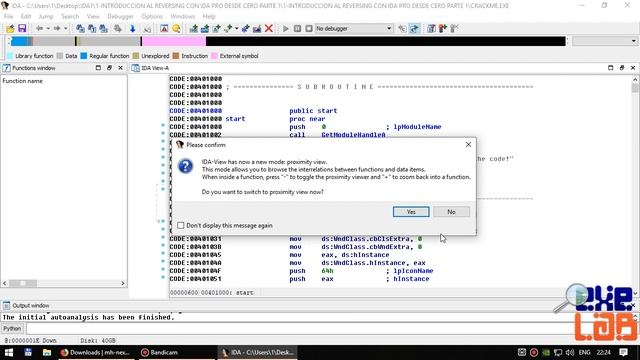Click 'Disk: 40GB' in status bar

[98, 340]
